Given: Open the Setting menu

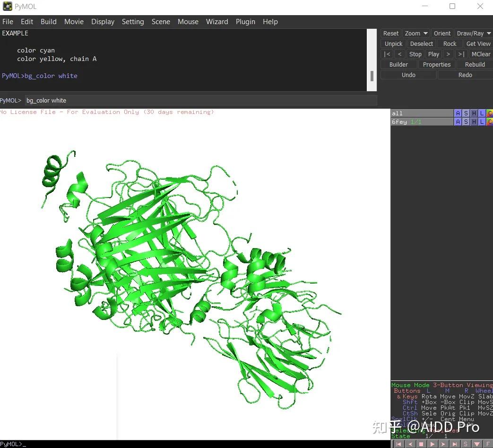Looking at the screenshot, I should (133, 22).
